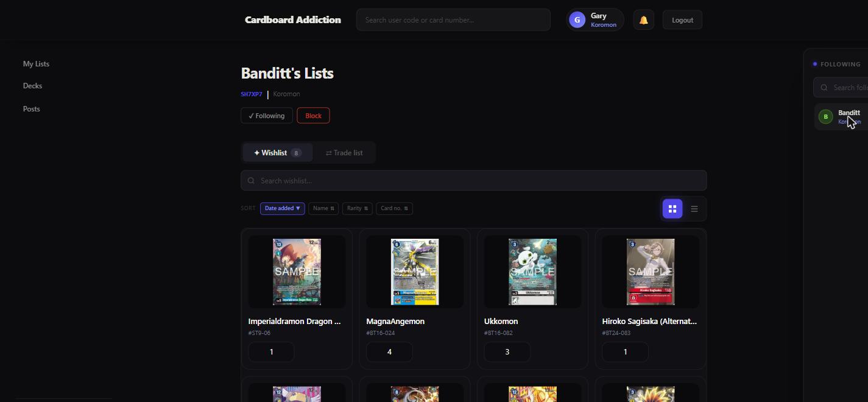Go to Decks page
This screenshot has height=402, width=868.
point(32,86)
